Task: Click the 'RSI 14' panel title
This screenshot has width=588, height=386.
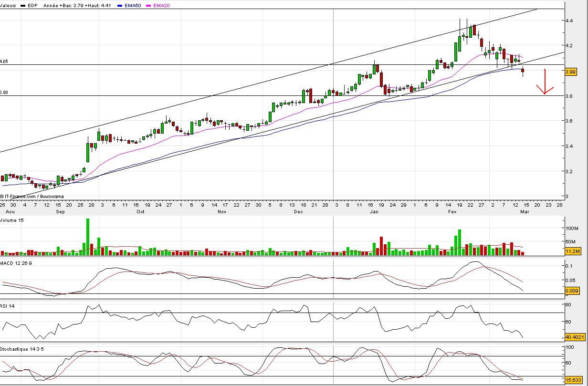Action: click(x=7, y=306)
